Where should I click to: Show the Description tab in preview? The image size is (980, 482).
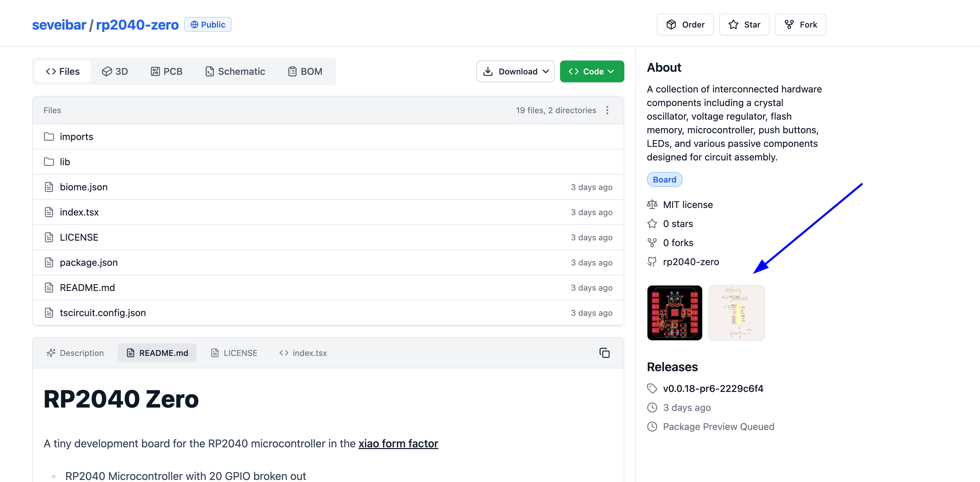click(x=75, y=352)
